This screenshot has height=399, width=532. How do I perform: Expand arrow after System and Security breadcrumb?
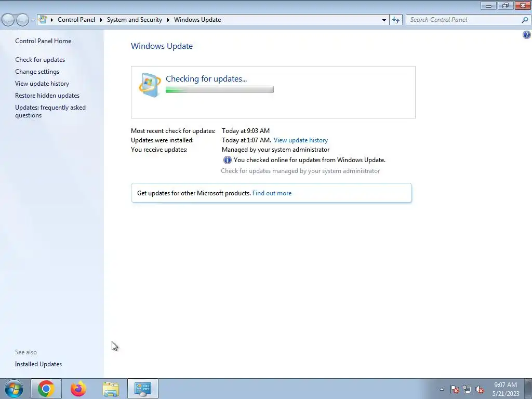point(168,20)
